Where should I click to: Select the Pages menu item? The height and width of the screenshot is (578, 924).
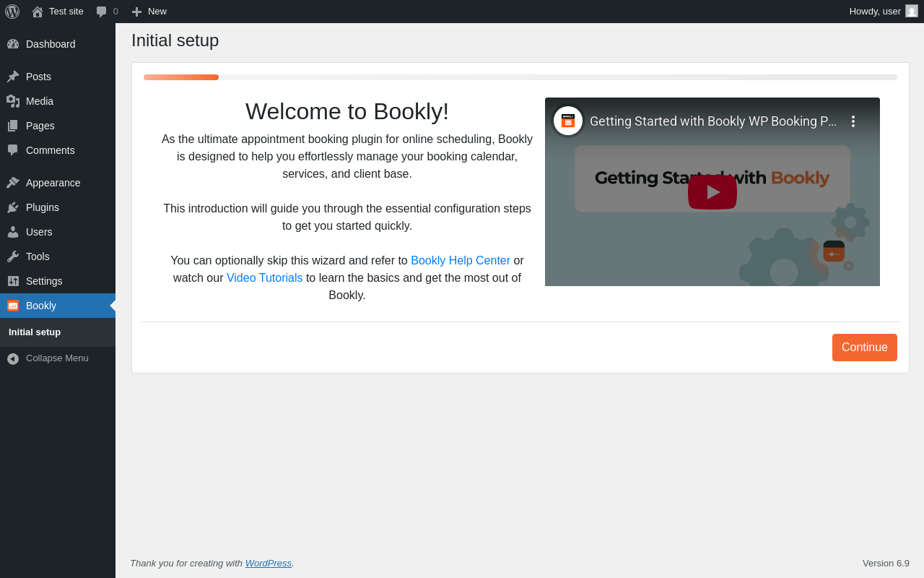(58, 126)
